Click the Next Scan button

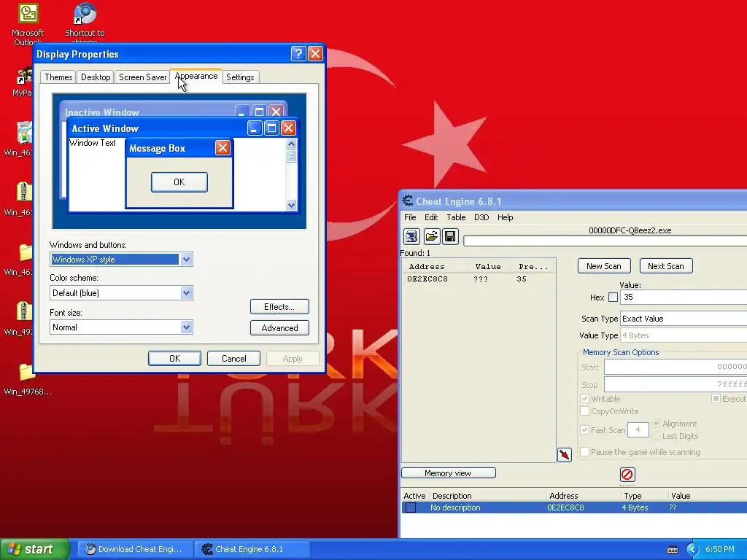666,266
